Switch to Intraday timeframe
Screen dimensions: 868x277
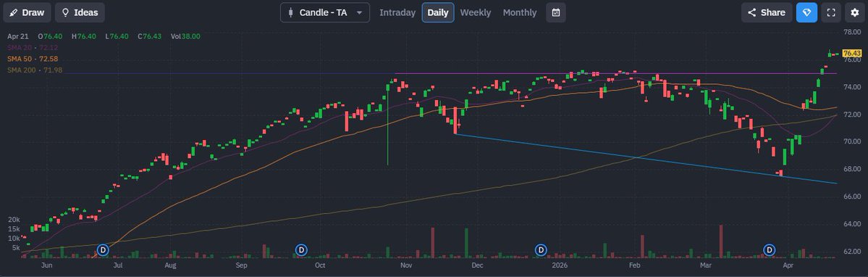(397, 12)
